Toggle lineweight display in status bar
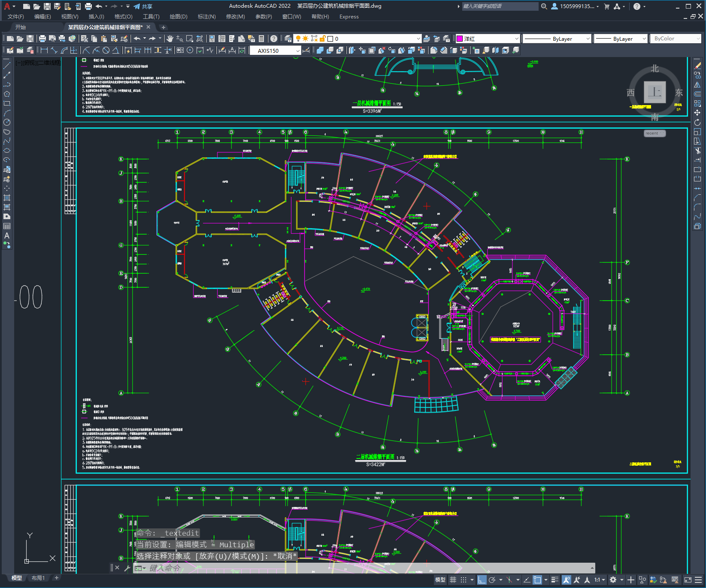Image resolution: width=706 pixels, height=588 pixels. click(x=554, y=580)
